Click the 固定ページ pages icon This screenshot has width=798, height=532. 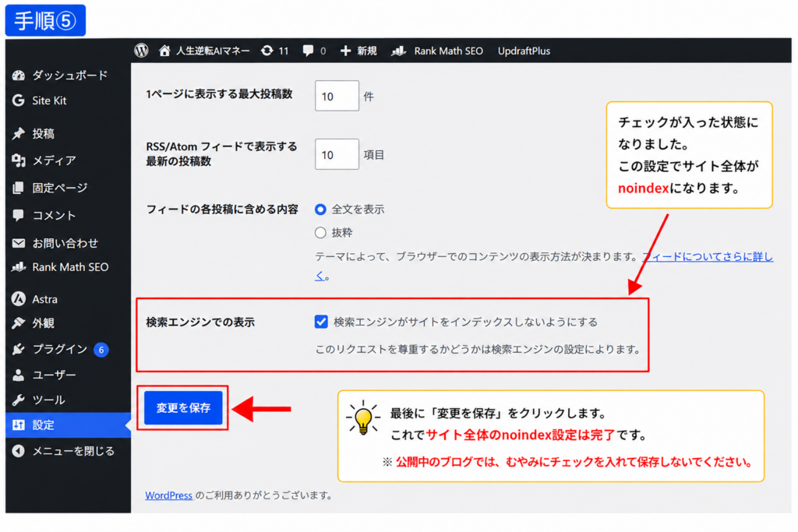click(x=19, y=188)
